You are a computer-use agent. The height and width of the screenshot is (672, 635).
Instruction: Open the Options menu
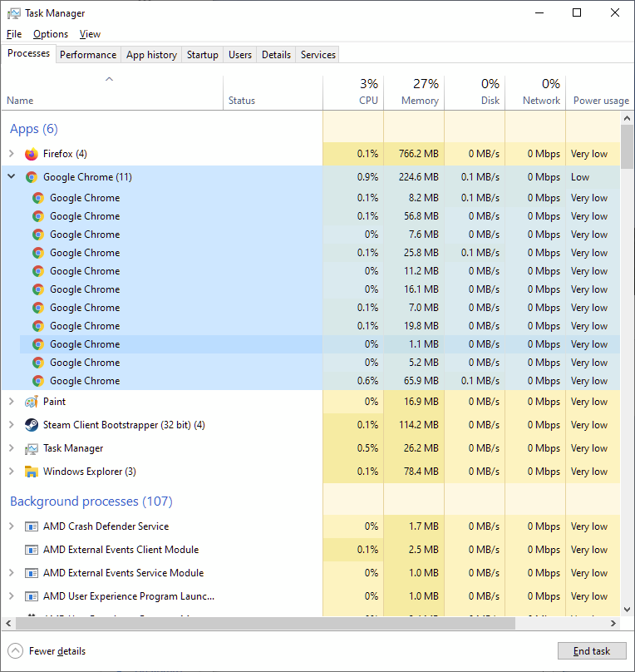pos(51,34)
